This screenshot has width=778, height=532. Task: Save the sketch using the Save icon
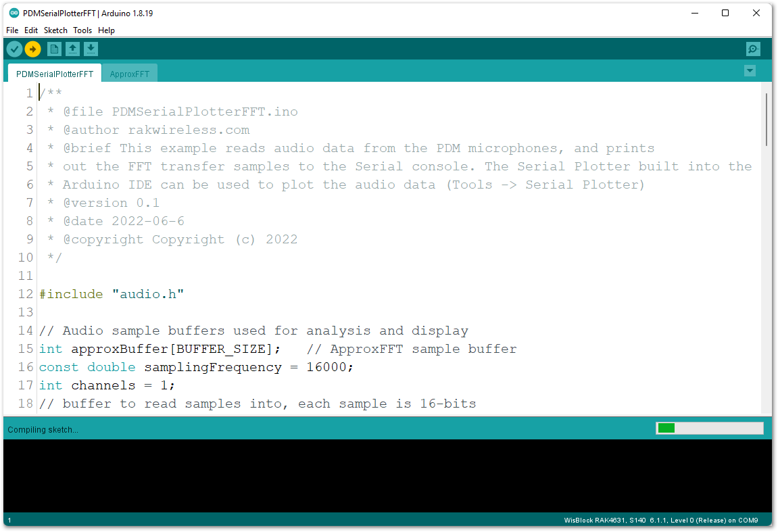click(x=91, y=49)
